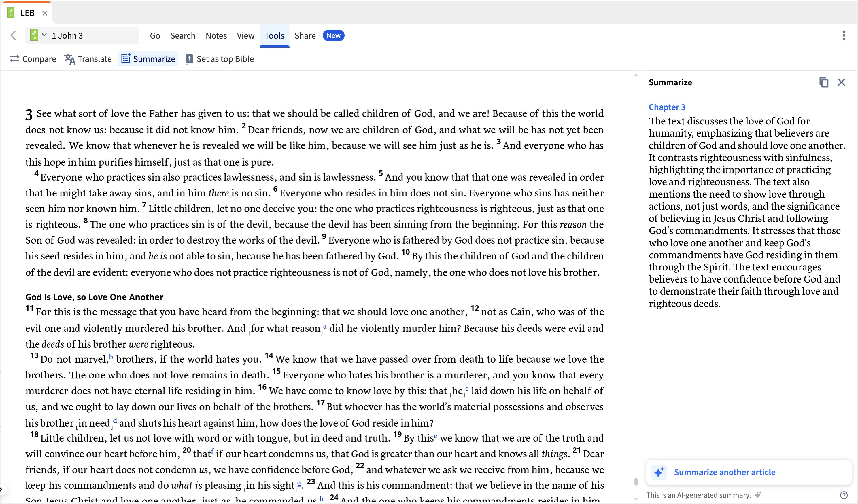Click the large chapter number 3

point(29,115)
